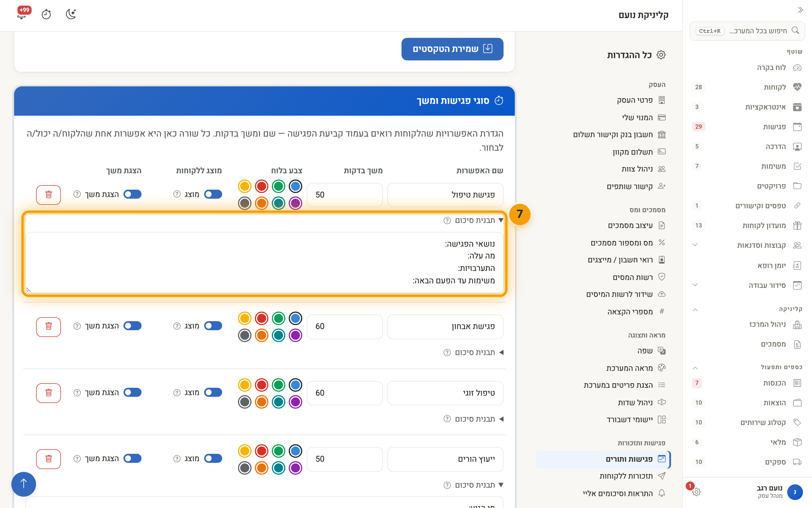Viewport: 812px width, 508px height.
Task: Click the search magnifier icon
Action: [x=795, y=30]
